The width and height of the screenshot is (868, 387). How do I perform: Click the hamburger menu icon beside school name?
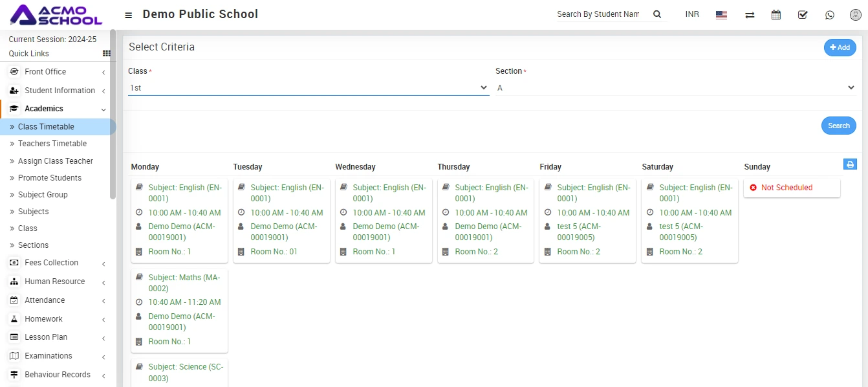click(x=129, y=15)
